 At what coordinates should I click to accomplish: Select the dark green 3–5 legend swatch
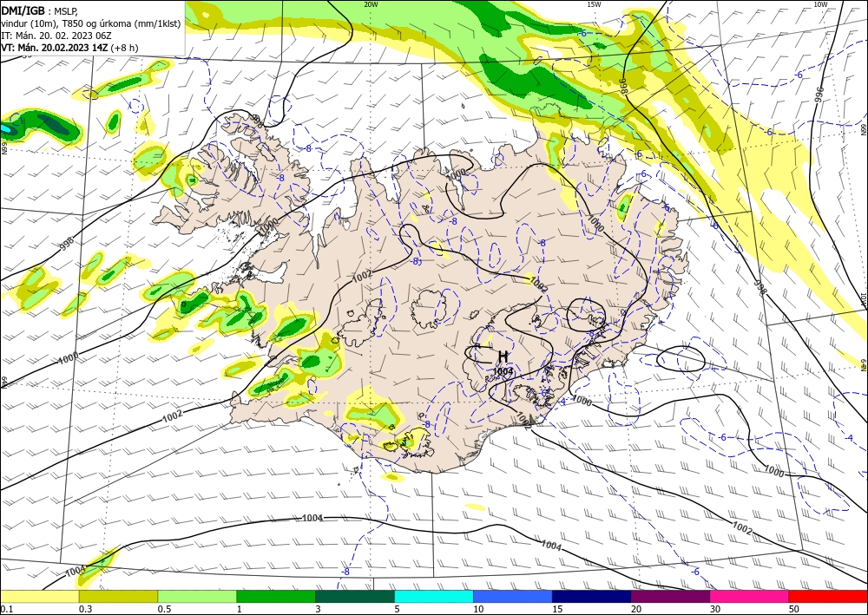point(355,596)
